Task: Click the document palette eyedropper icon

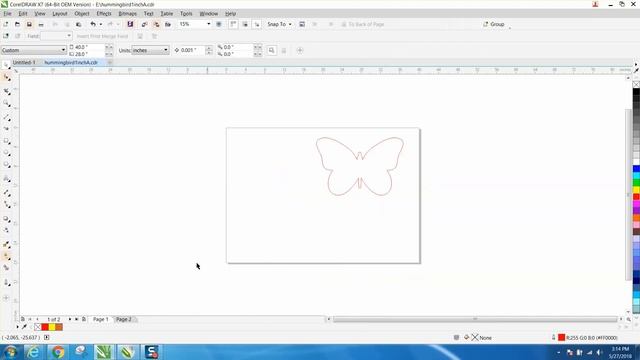Action: 24,327
